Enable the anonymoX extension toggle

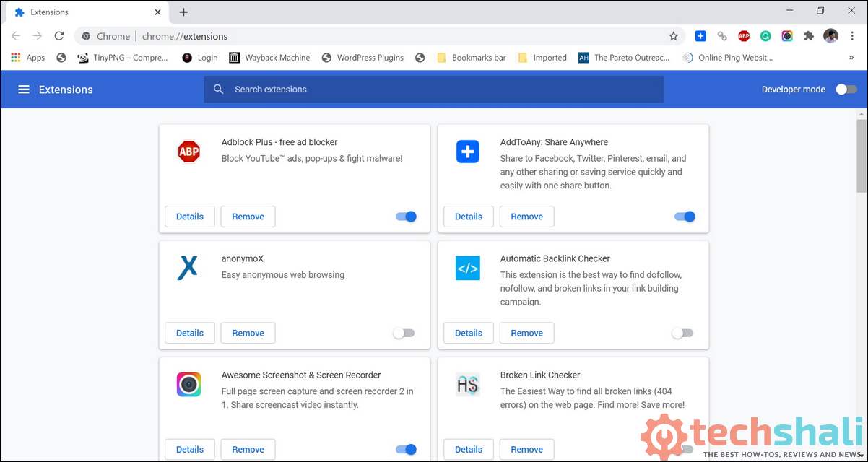404,333
